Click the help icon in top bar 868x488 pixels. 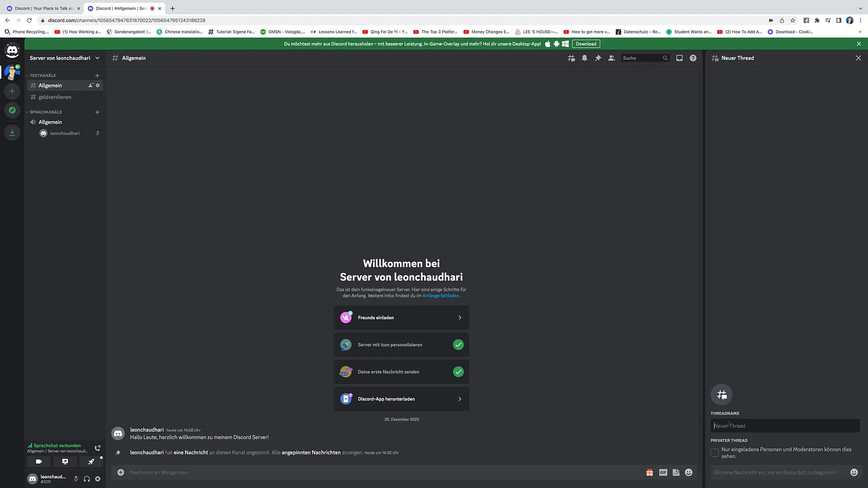pos(693,58)
